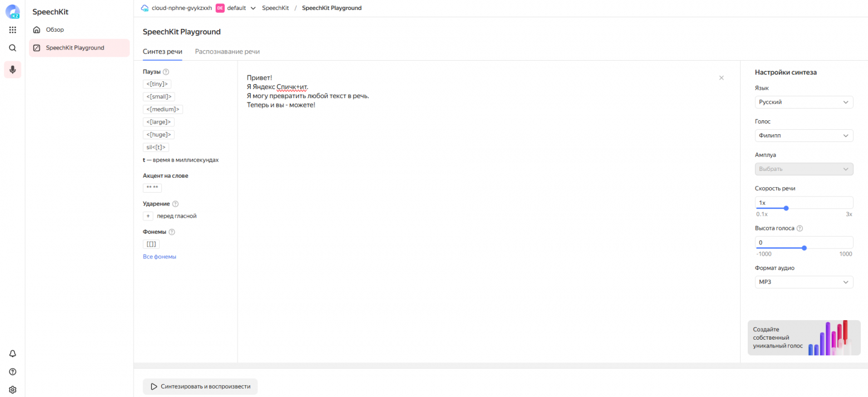Clear text with the X icon

coord(721,78)
